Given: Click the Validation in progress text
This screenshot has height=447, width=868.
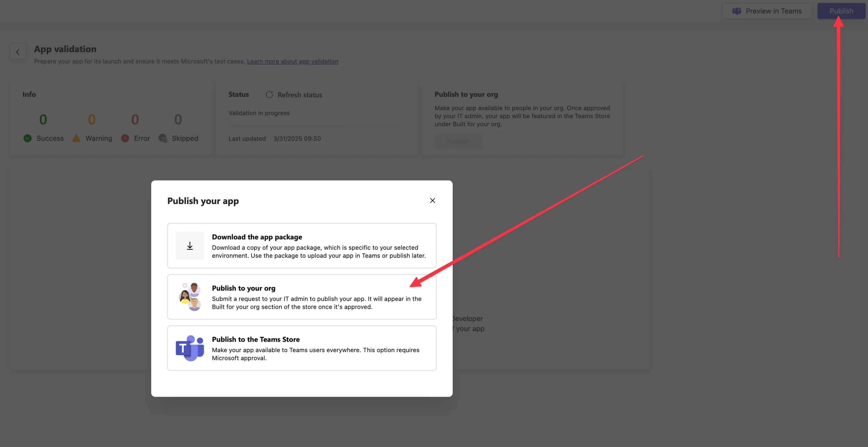Looking at the screenshot, I should click(259, 113).
